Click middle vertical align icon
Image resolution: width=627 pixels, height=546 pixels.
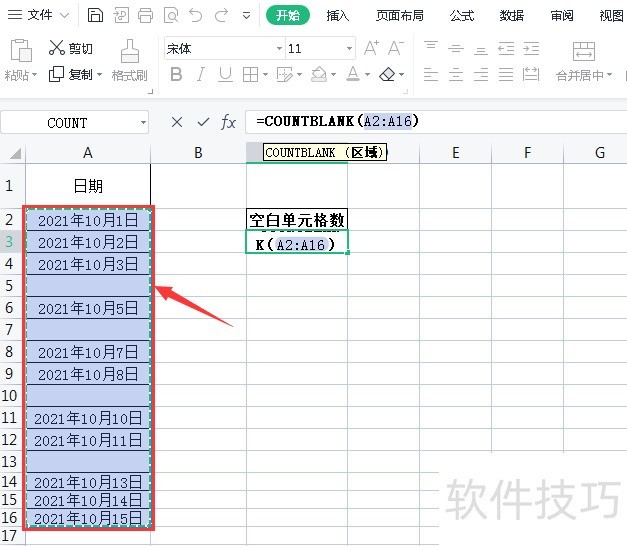tap(456, 48)
